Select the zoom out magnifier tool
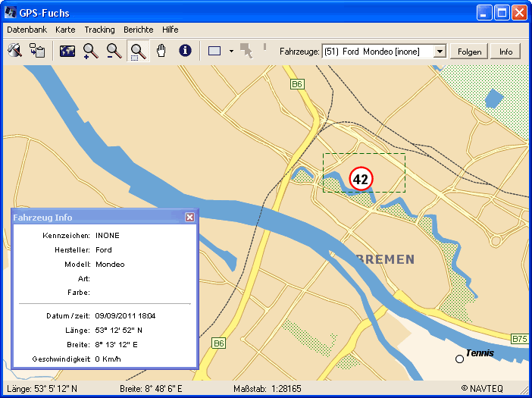532x398 pixels. (x=114, y=52)
